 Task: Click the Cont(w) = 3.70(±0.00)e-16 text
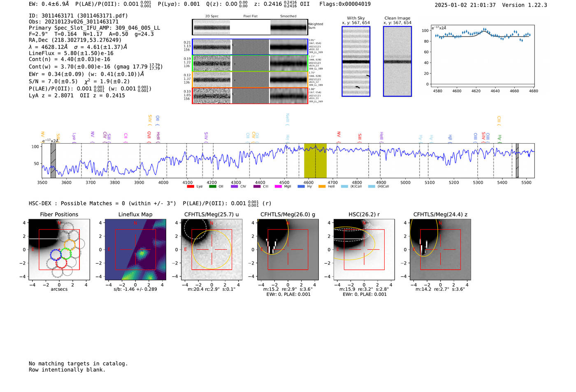point(70,67)
